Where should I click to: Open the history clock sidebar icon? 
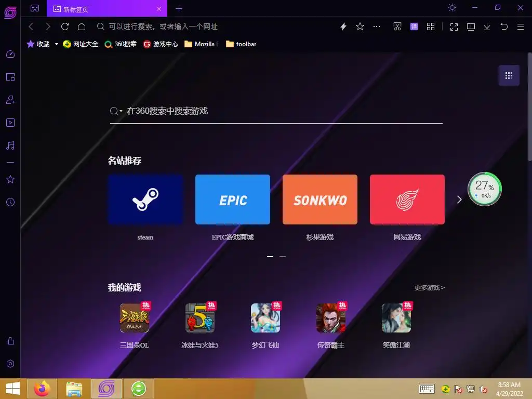pyautogui.click(x=10, y=202)
